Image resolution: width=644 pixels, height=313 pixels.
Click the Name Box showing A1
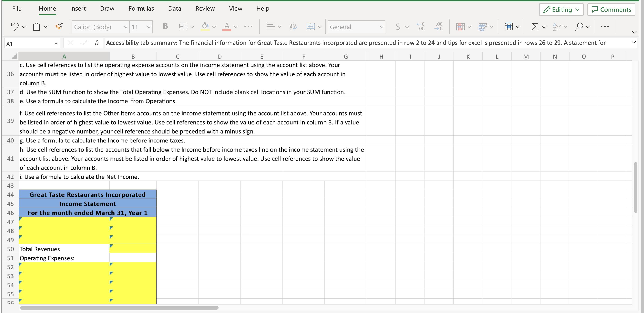coord(30,43)
